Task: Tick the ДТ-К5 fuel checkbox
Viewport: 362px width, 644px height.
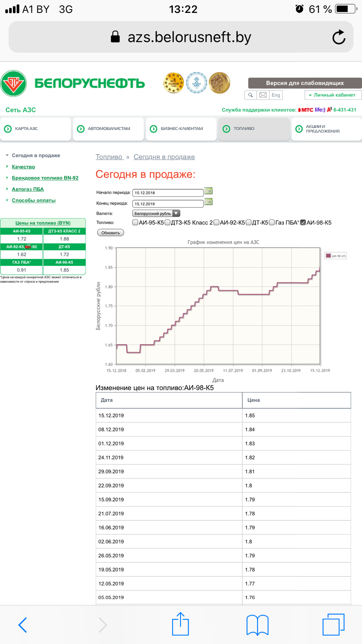Action: tap(249, 222)
